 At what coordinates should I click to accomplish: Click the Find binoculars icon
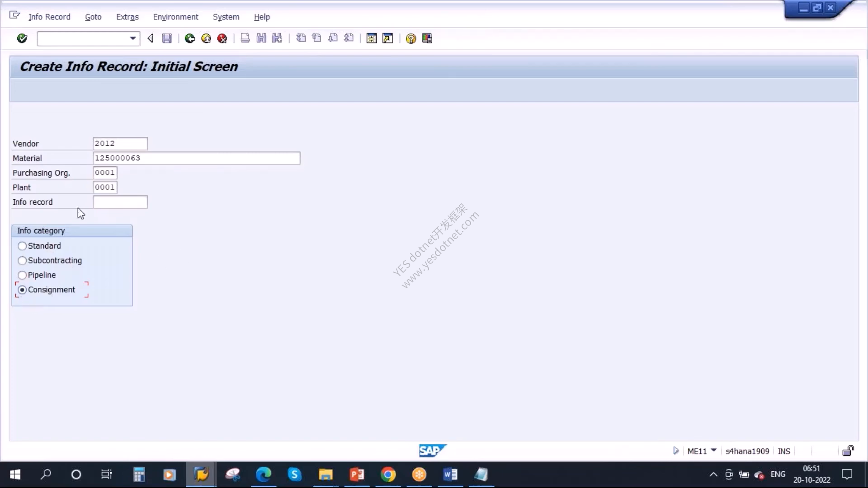(261, 38)
